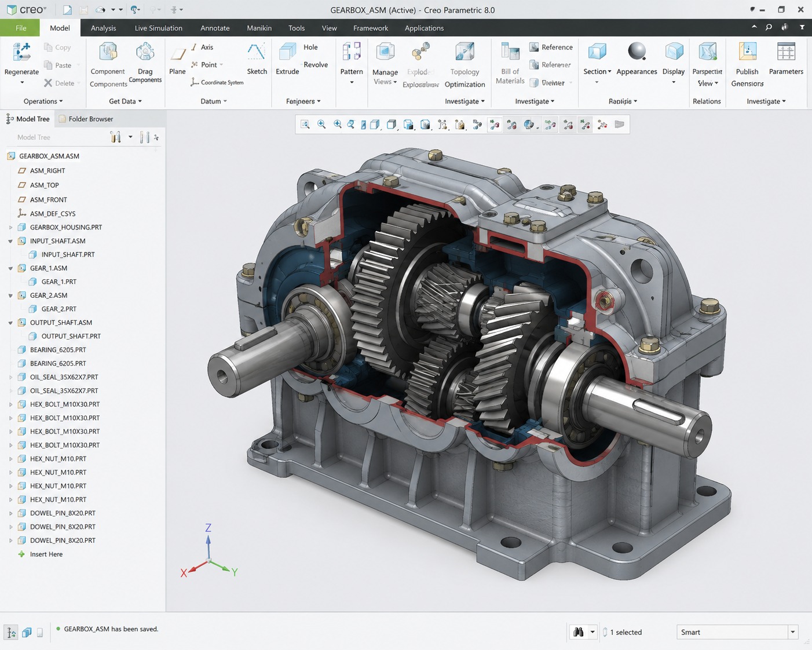Select the ASM_DEF_CSYS row in the tree
The image size is (812, 650).
(47, 214)
